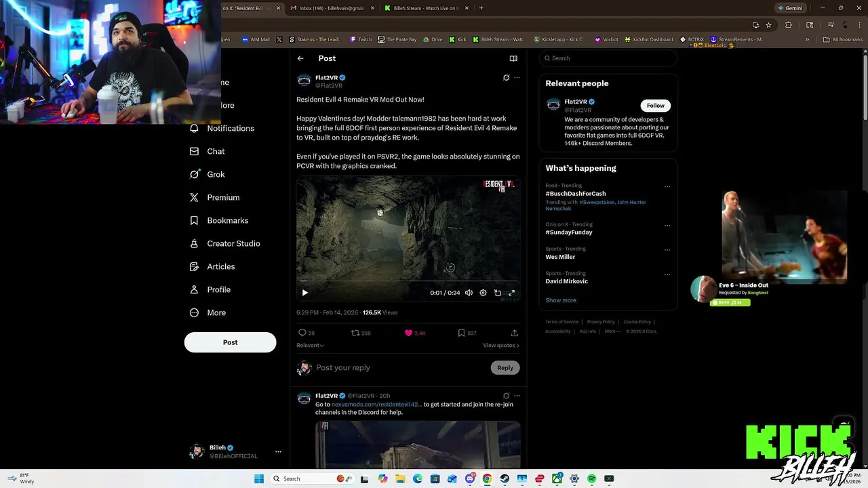Open Discord from the taskbar
Screen dimensions: 868x488
(x=470, y=479)
